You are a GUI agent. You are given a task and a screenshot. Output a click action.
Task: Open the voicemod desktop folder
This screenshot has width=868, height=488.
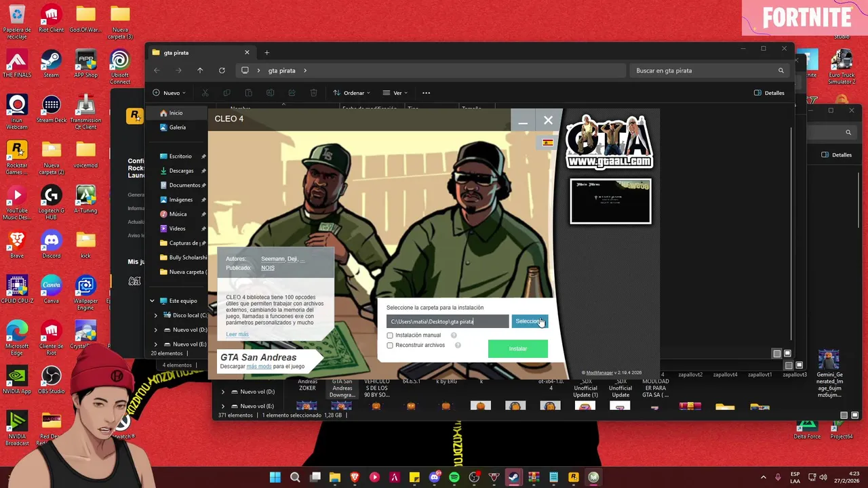[85, 155]
